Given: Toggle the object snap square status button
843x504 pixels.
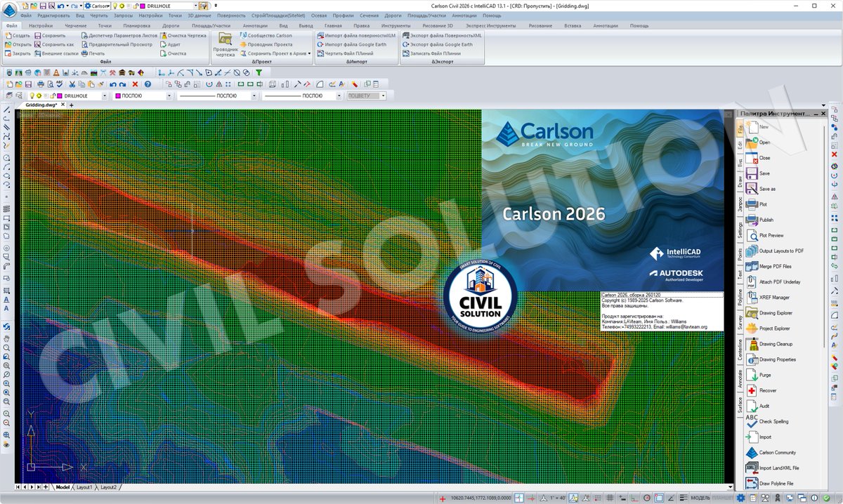Looking at the screenshot, I should click(x=659, y=498).
